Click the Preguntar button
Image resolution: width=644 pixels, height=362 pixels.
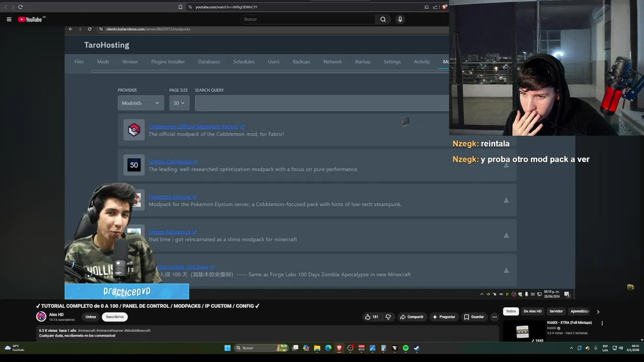[444, 317]
